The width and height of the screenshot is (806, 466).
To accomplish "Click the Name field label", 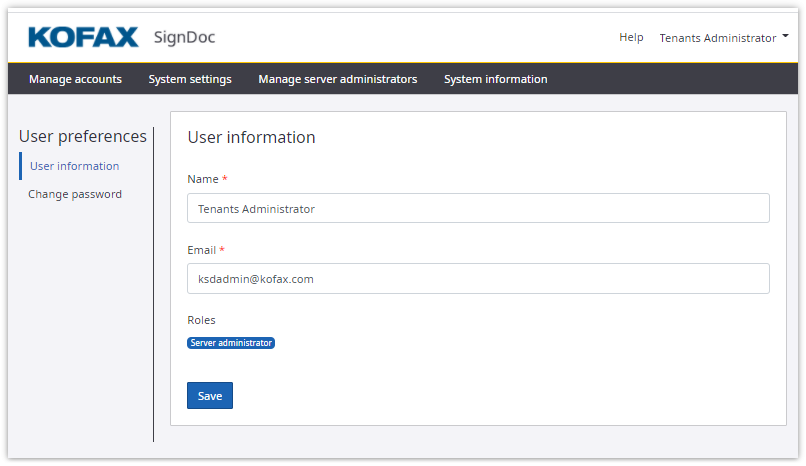I will pyautogui.click(x=203, y=179).
